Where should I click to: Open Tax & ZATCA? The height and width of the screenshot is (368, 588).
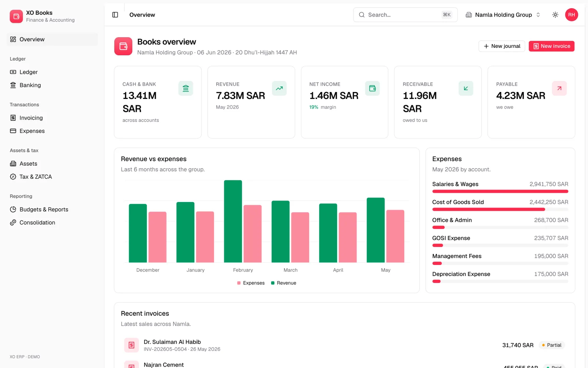point(52,177)
